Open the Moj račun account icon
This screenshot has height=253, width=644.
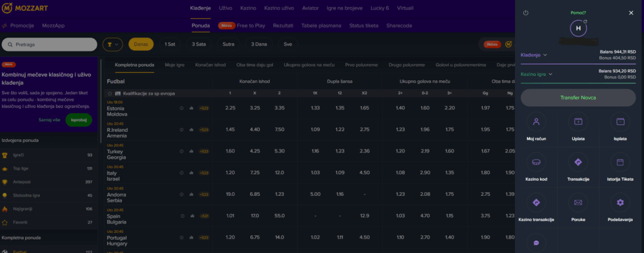coord(536,121)
